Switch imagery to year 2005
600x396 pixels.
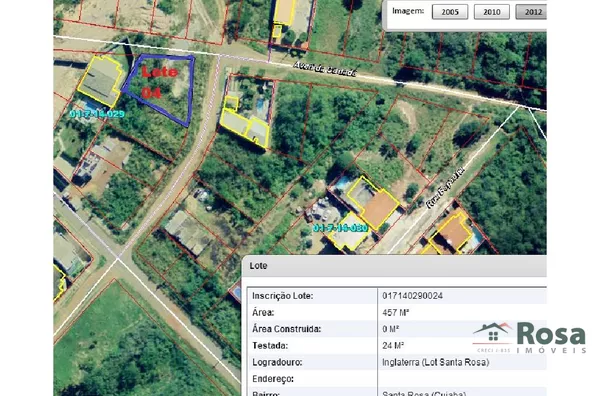[x=450, y=12]
